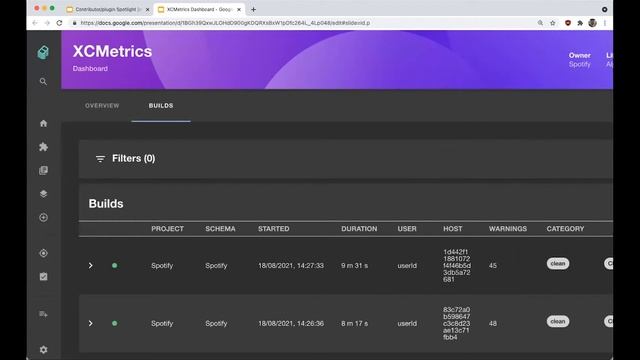Close the Contributor plugin Spotlight tab
This screenshot has width=640, height=360.
coord(147,9)
